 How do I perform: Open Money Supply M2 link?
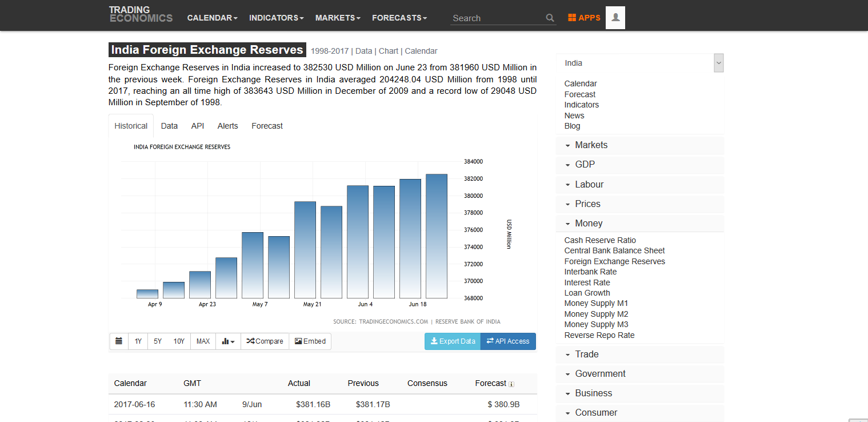[x=596, y=314]
